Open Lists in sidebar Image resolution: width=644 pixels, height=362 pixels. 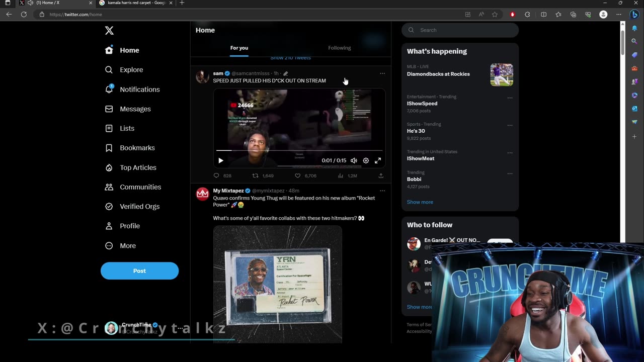(x=120, y=128)
